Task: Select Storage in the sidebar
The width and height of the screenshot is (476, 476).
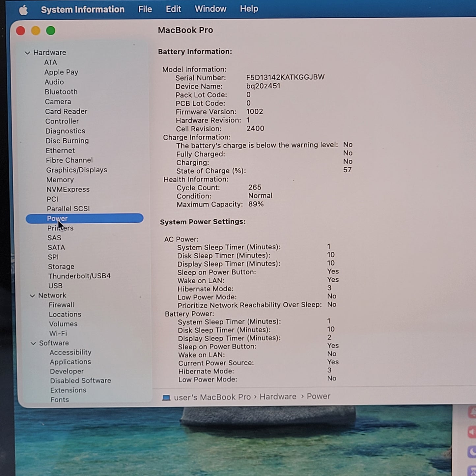Action: click(61, 266)
